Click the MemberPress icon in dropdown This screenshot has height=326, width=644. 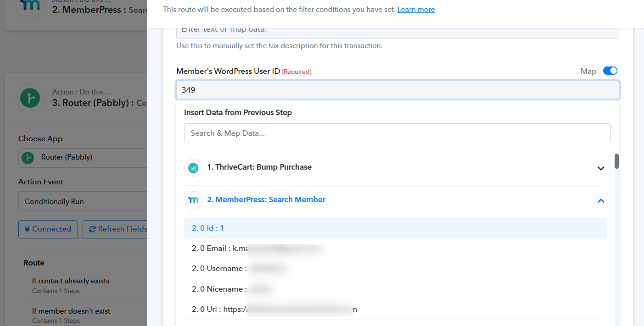coord(193,200)
